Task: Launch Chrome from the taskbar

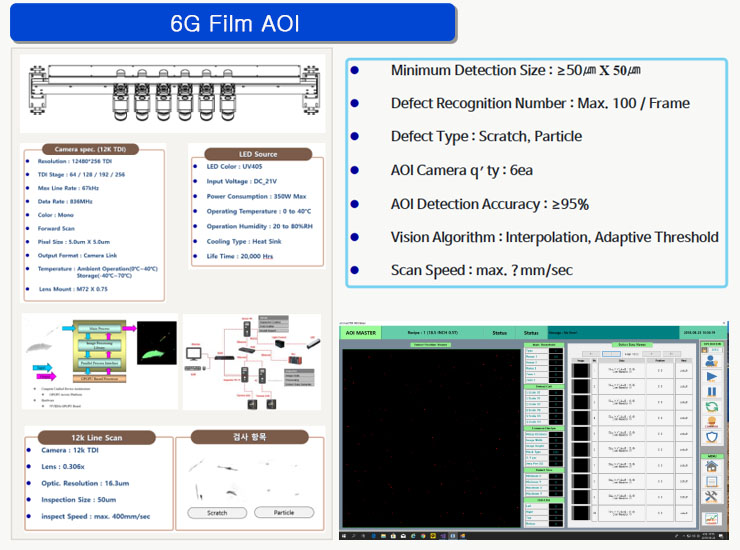Action: point(423,536)
